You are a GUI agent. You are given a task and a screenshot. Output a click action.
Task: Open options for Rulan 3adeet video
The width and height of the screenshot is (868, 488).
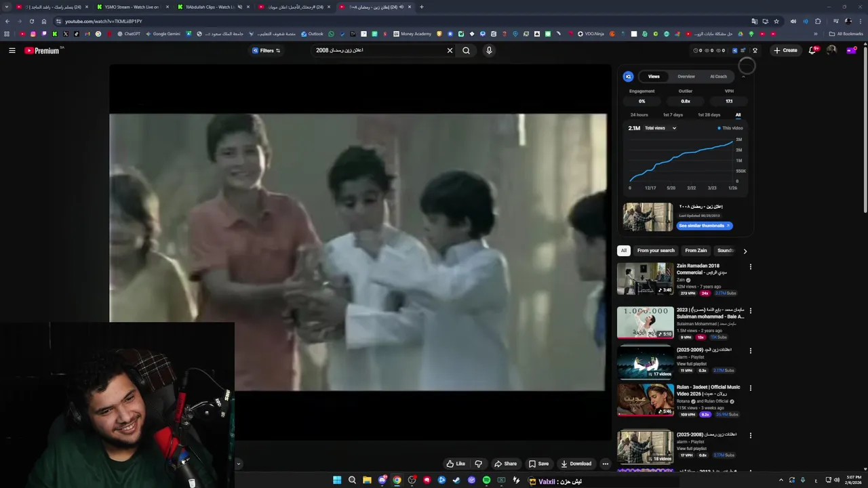click(x=750, y=388)
